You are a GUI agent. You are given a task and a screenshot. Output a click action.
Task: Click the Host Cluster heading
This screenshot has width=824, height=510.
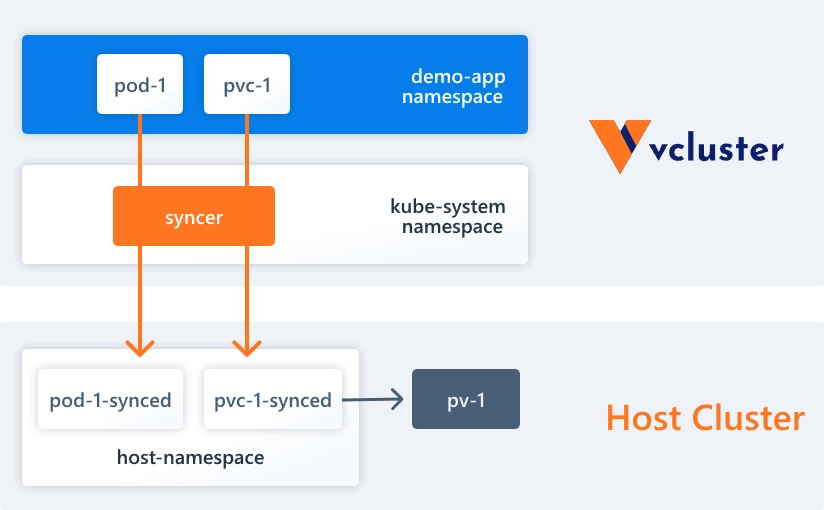(705, 418)
